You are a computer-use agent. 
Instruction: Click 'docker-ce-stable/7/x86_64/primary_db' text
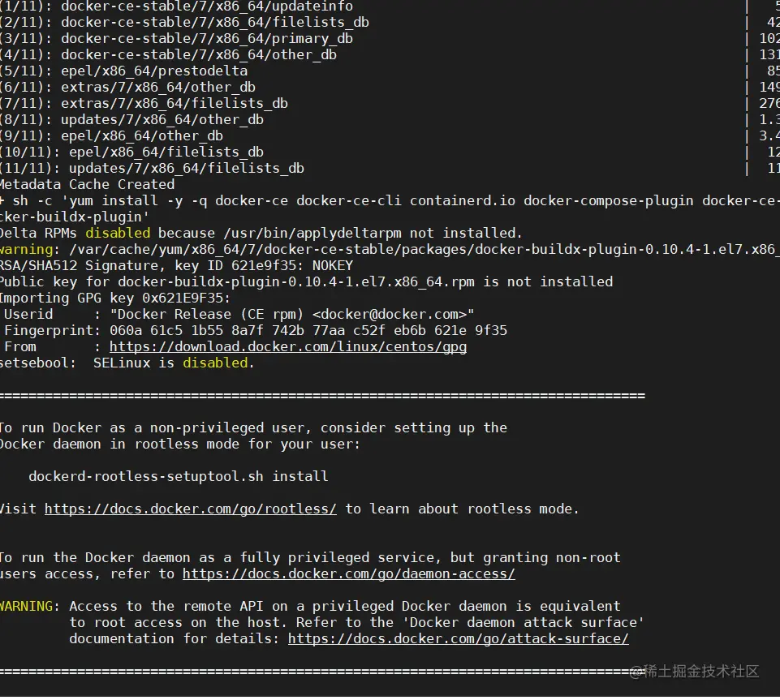pyautogui.click(x=207, y=39)
